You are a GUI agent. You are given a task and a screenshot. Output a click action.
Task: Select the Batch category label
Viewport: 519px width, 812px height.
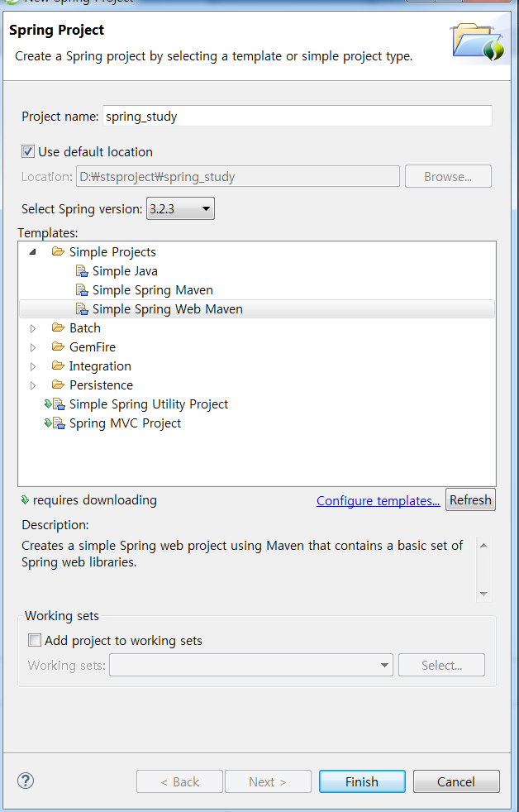click(x=85, y=327)
